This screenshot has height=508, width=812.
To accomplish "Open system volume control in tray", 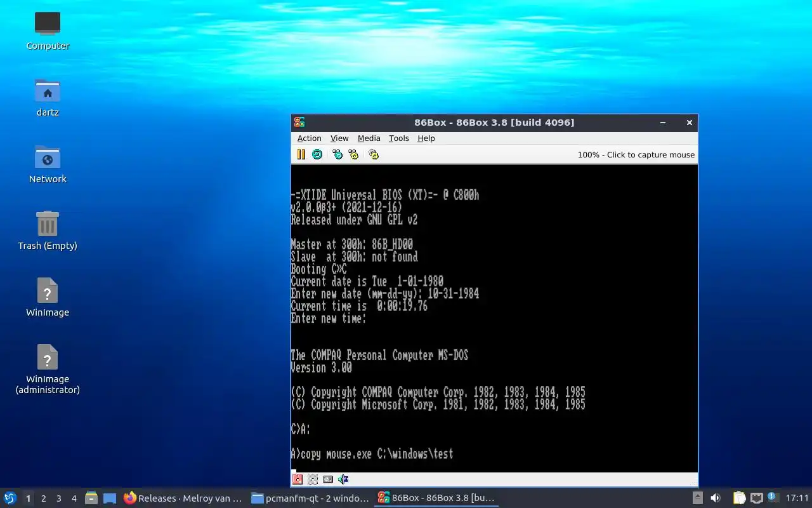I will 715,498.
